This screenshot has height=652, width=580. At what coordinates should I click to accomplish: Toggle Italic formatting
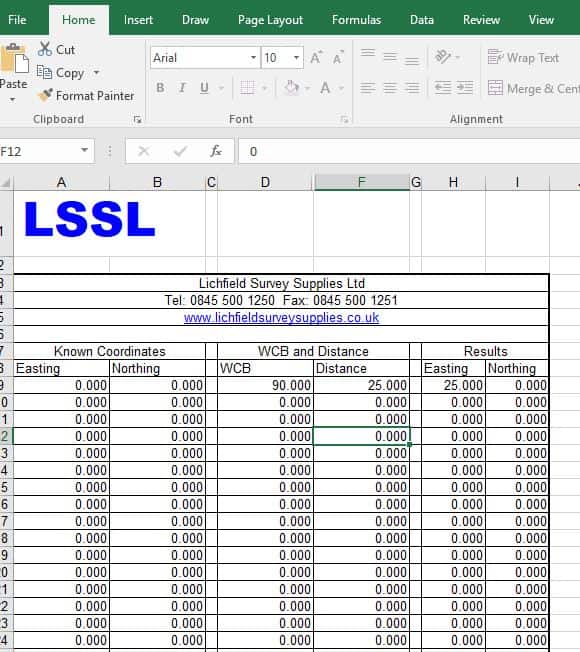click(182, 88)
